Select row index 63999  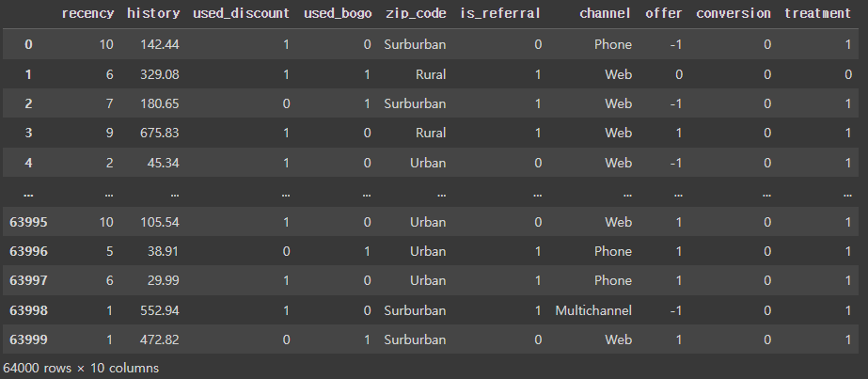[28, 340]
